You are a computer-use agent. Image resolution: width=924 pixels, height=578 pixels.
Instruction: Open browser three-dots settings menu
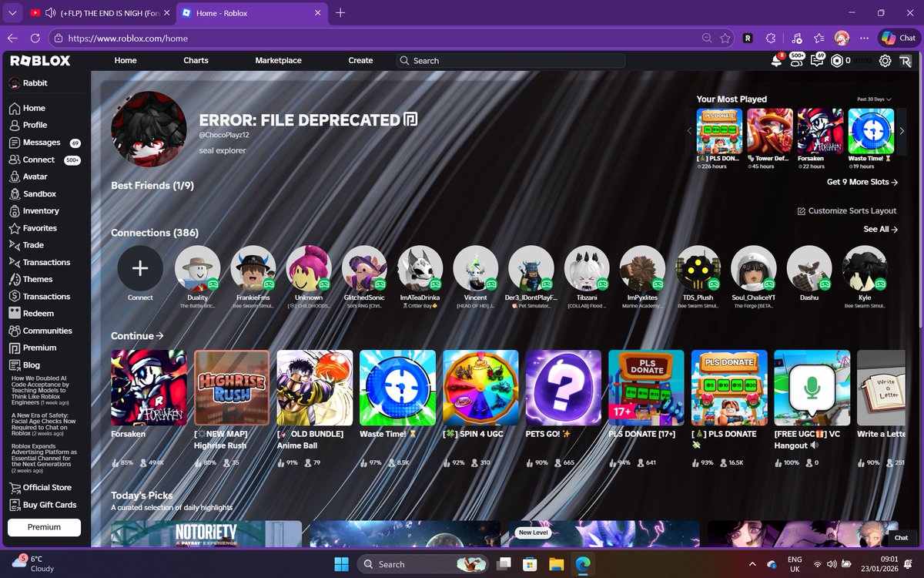coord(864,38)
